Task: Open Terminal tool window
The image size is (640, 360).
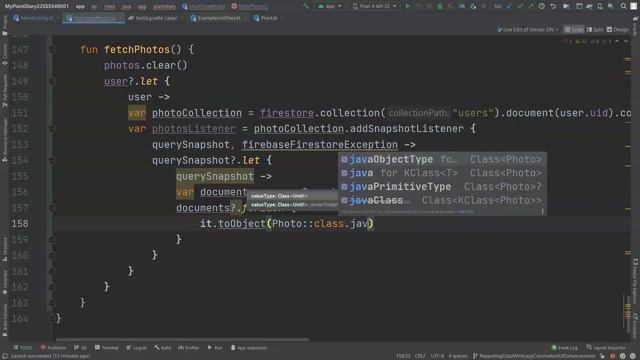Action: (107, 348)
